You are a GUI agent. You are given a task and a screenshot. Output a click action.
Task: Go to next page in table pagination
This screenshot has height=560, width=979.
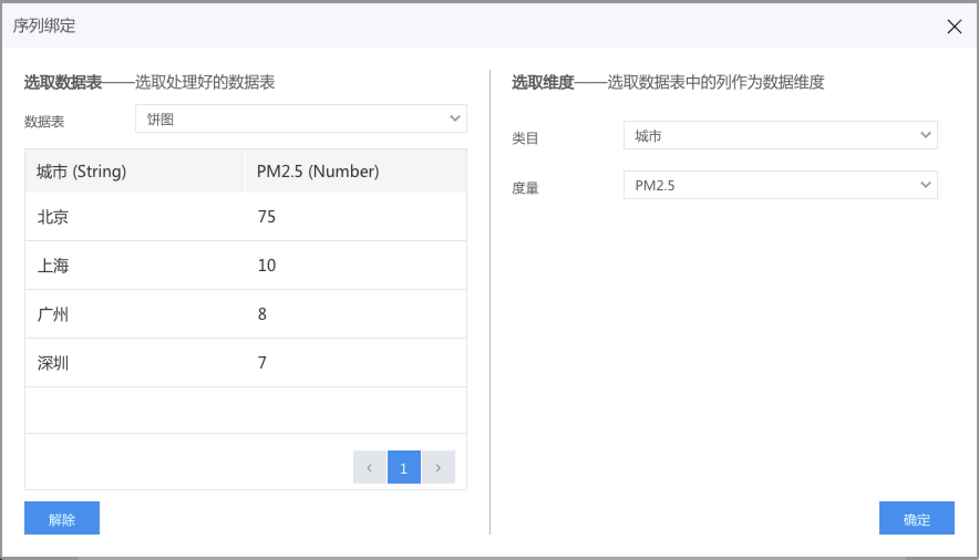pos(438,468)
